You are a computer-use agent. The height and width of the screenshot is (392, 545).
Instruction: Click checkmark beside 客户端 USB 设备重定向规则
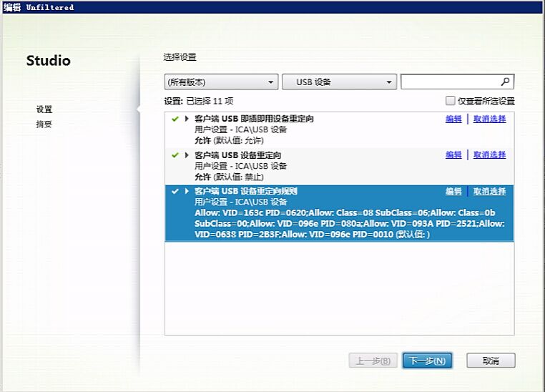pyautogui.click(x=175, y=191)
